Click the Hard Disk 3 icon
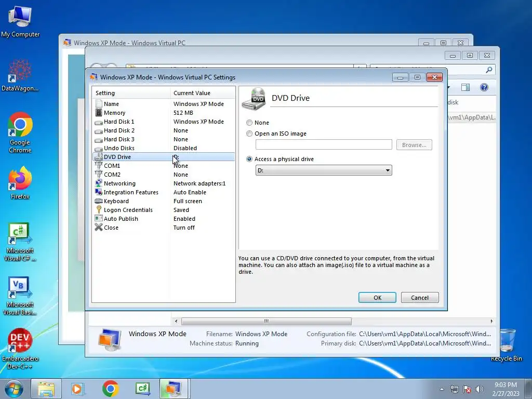The image size is (532, 399). tap(99, 139)
